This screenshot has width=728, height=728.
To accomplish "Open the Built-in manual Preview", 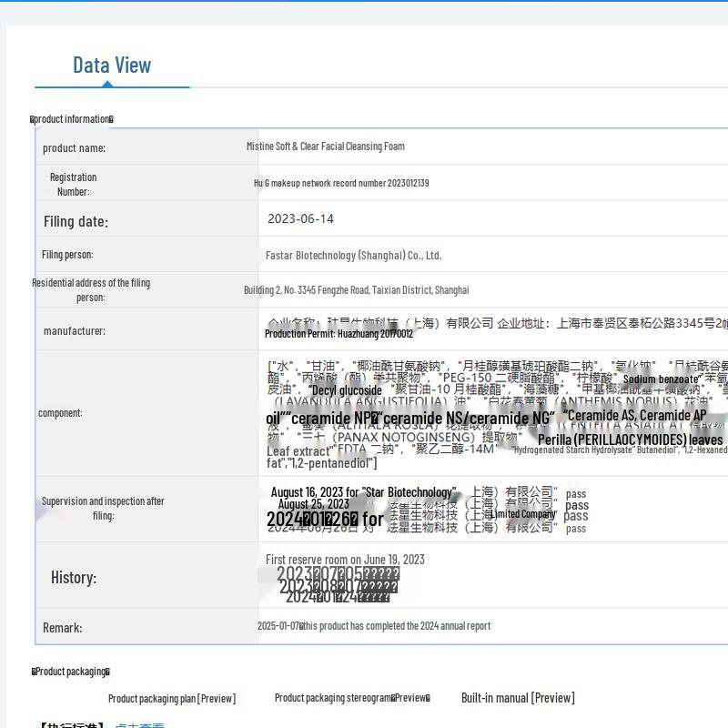I will pos(518,698).
